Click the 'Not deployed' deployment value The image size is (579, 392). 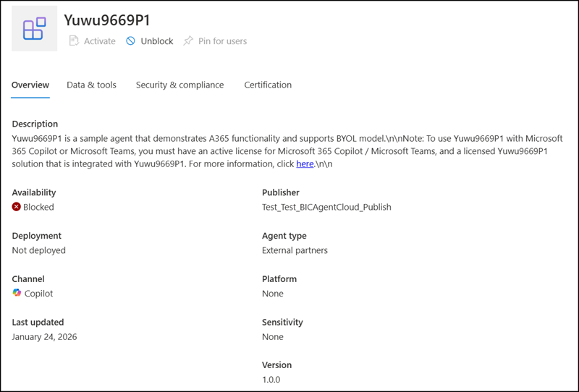pos(39,250)
